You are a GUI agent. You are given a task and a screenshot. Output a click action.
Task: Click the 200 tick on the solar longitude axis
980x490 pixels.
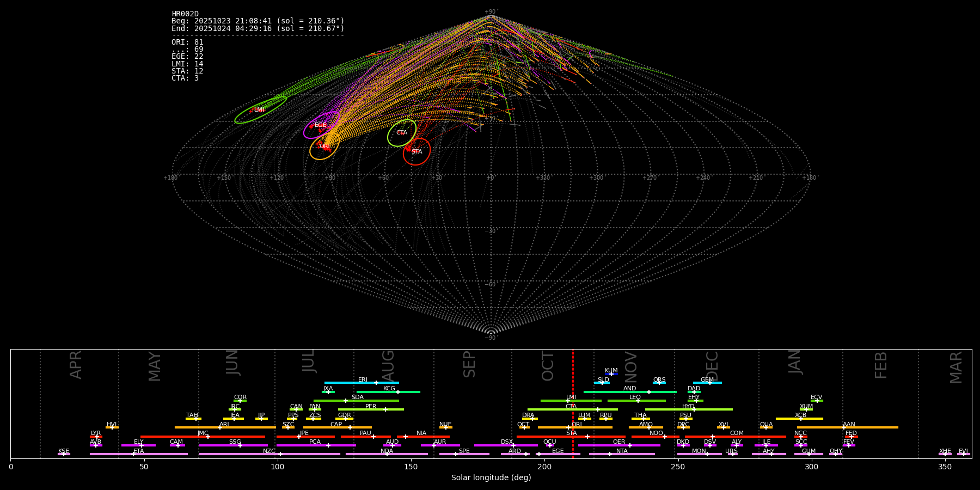(544, 467)
